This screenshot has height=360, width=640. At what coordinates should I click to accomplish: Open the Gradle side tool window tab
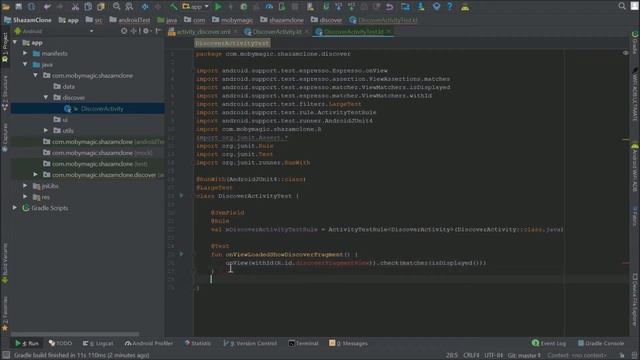point(635,43)
